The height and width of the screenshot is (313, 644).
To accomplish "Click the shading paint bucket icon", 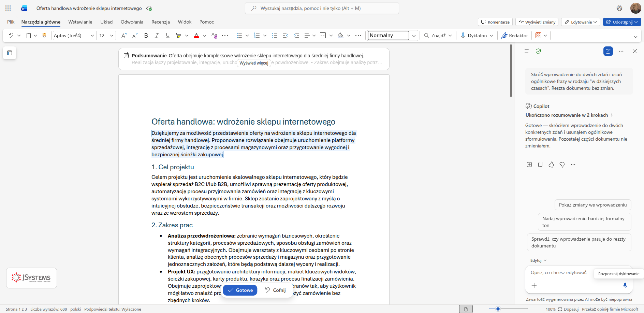I will [x=341, y=35].
